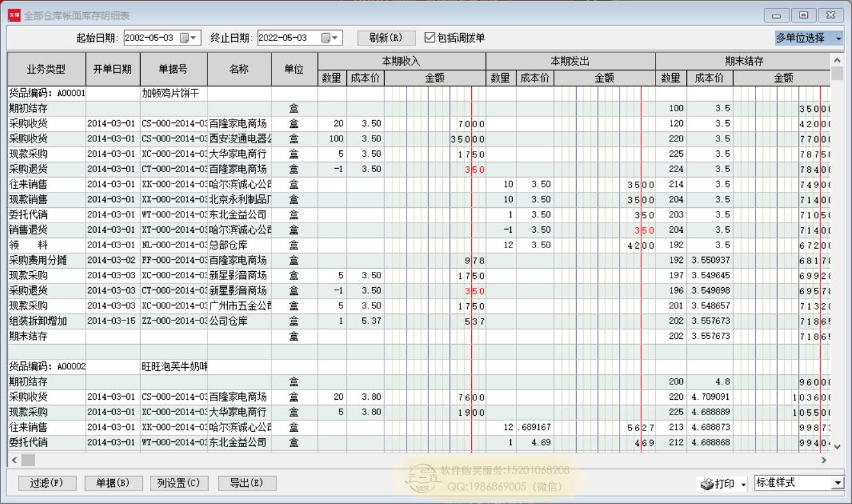Export data with 导出(E) button
The width and height of the screenshot is (852, 504).
click(x=248, y=483)
